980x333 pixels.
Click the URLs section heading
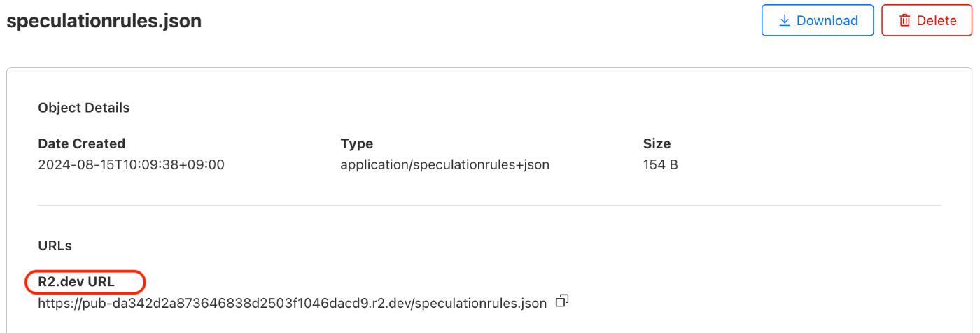point(55,246)
